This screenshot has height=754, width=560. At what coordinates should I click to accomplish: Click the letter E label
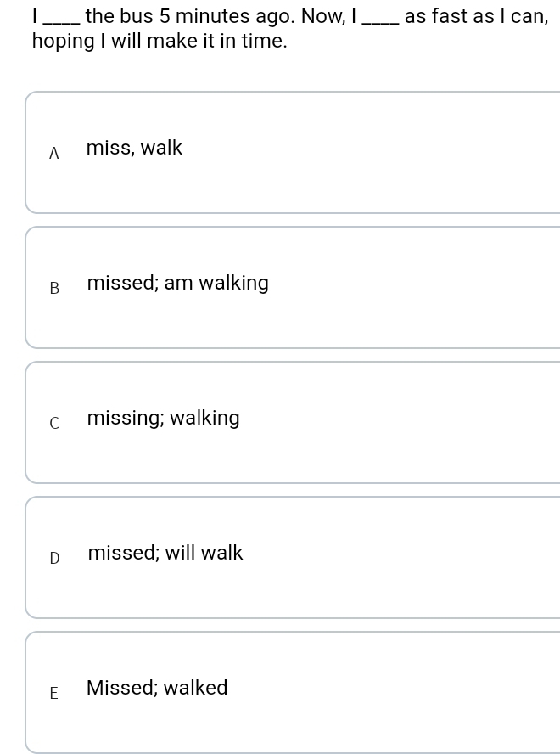[53, 694]
